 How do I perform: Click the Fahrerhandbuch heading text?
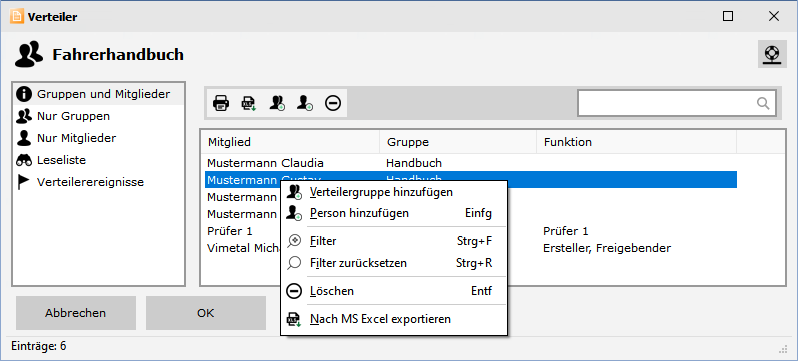point(118,54)
